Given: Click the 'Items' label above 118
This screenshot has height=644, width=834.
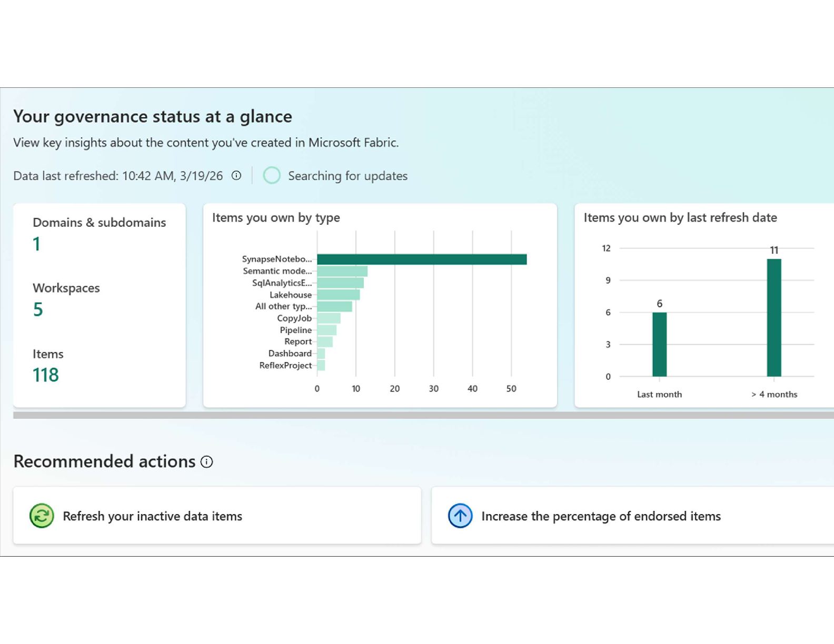Looking at the screenshot, I should click(x=48, y=354).
